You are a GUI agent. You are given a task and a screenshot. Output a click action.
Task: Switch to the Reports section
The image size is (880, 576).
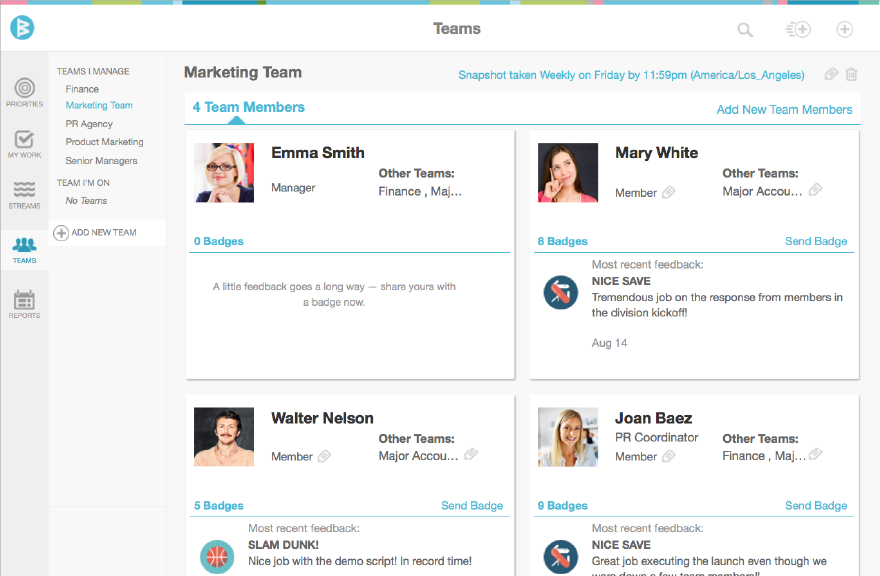pyautogui.click(x=24, y=299)
